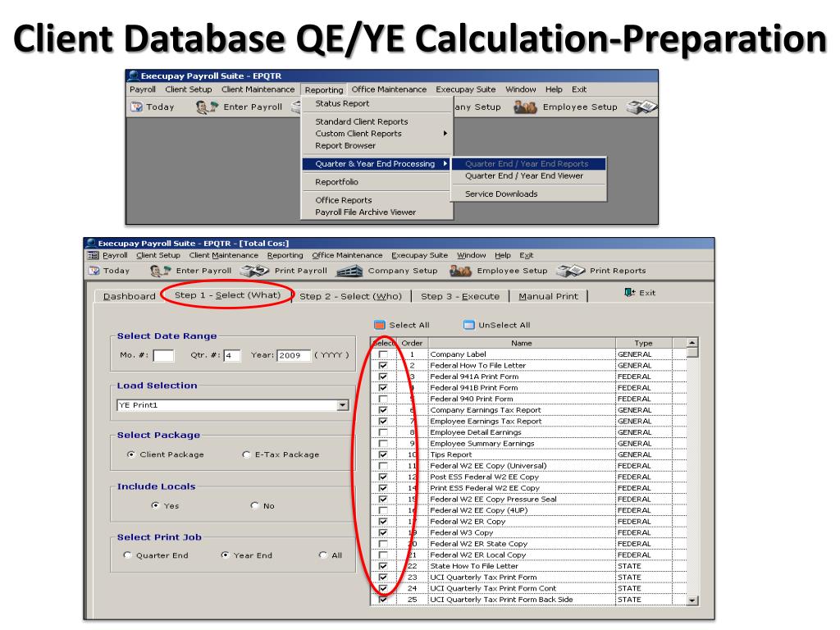
Task: Open Office Maintenance menu in upper window
Action: point(389,89)
